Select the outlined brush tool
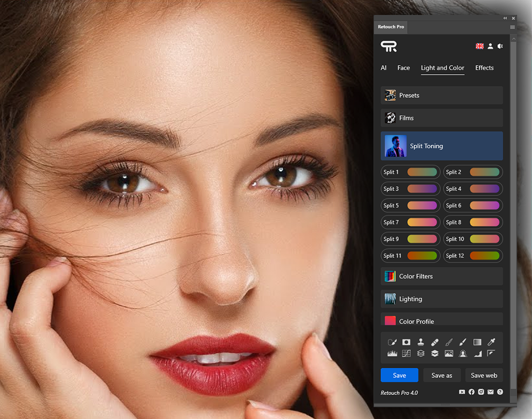This screenshot has height=419, width=532. tap(449, 342)
